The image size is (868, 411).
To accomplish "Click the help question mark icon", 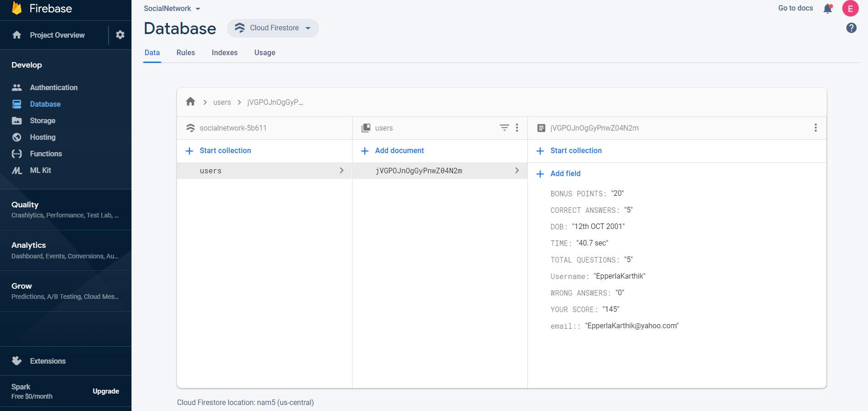I will 851,28.
